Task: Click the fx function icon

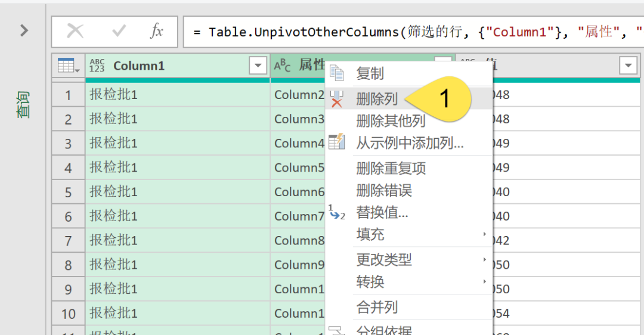Action: (x=156, y=31)
